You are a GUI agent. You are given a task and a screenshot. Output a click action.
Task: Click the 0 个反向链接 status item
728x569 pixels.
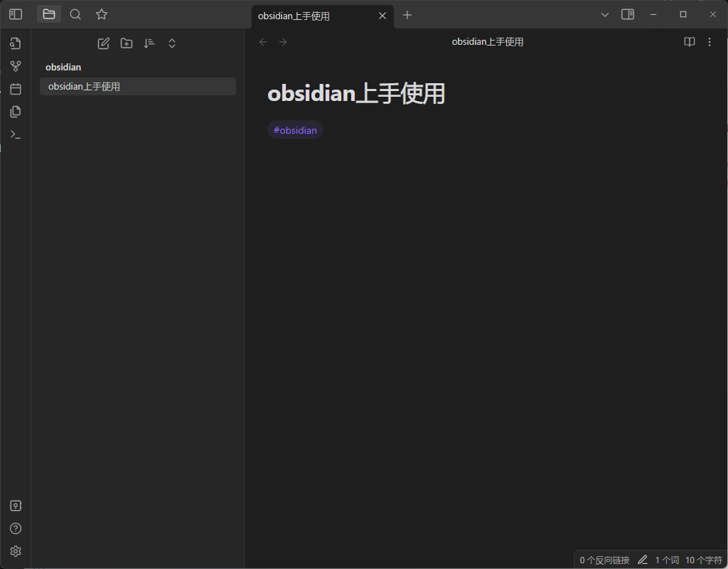(604, 560)
